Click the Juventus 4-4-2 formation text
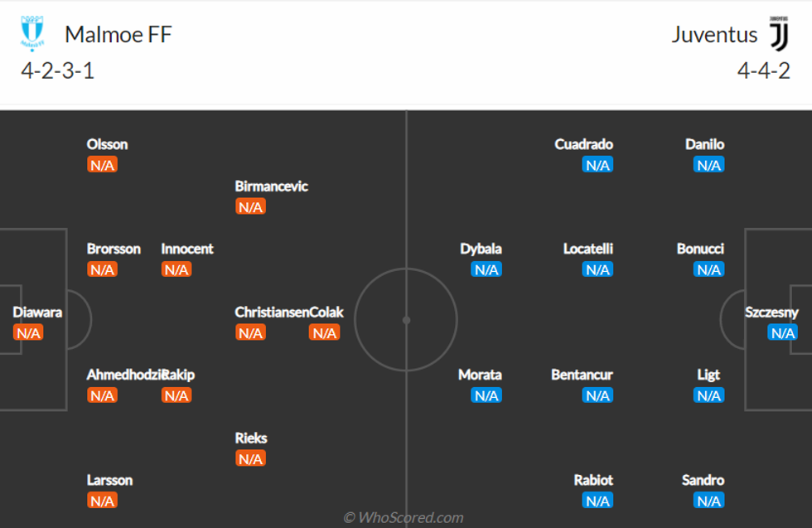Viewport: 812px width, 528px height. (x=764, y=70)
